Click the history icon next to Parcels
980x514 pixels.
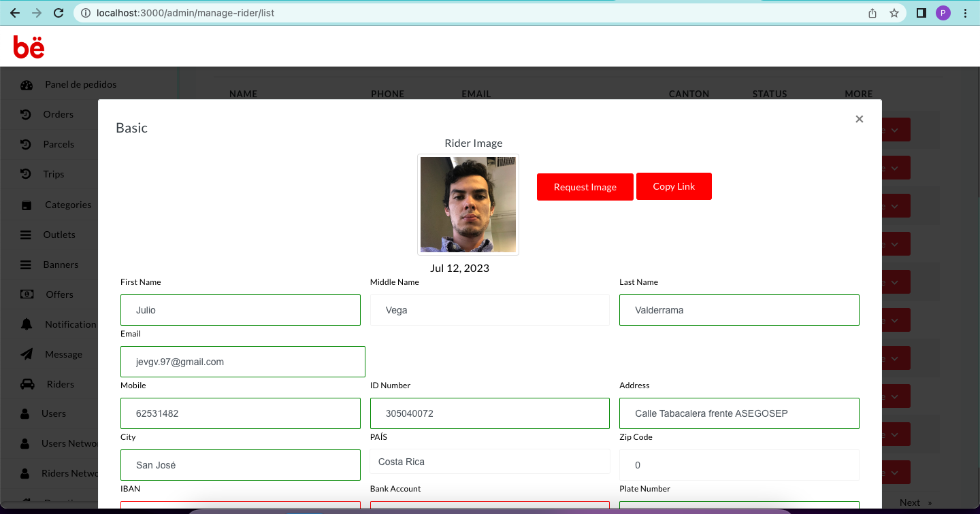tap(26, 144)
